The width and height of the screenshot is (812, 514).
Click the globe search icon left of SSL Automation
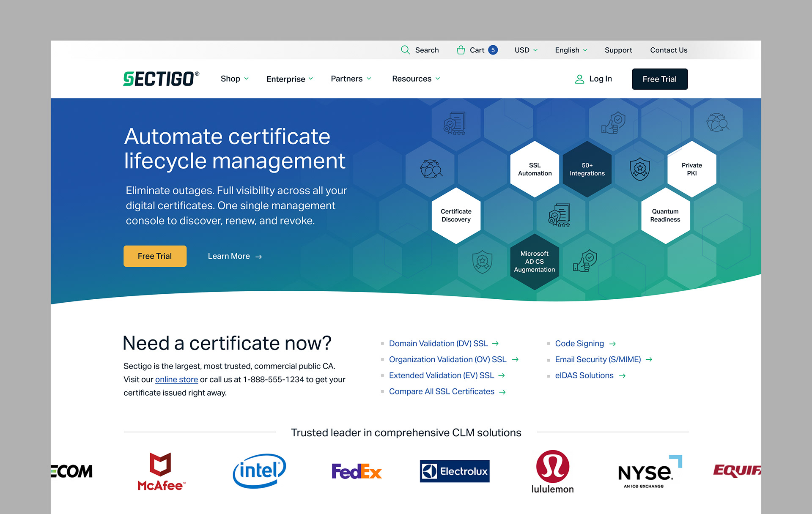pyautogui.click(x=431, y=169)
